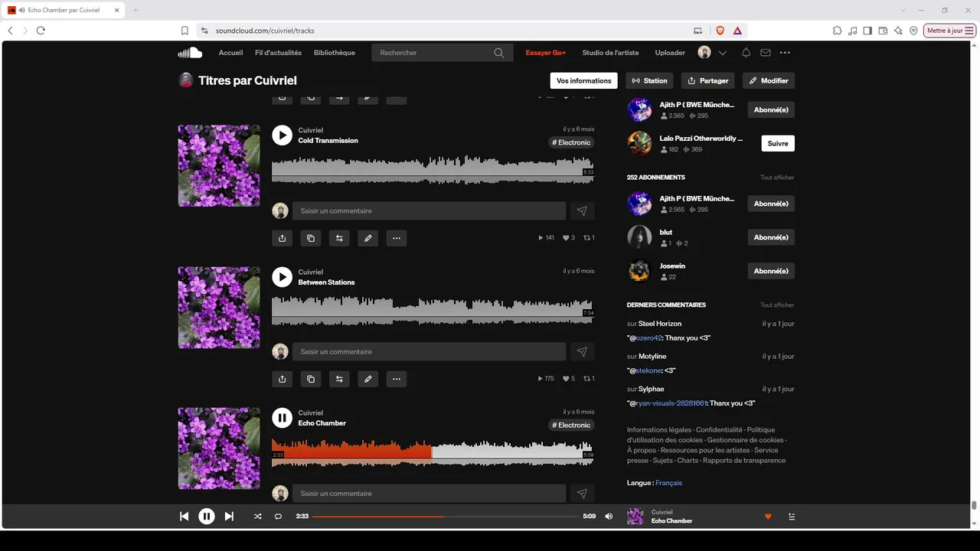980x551 pixels.
Task: Edit Cold Transmission with the pencil icon
Action: [x=367, y=238]
